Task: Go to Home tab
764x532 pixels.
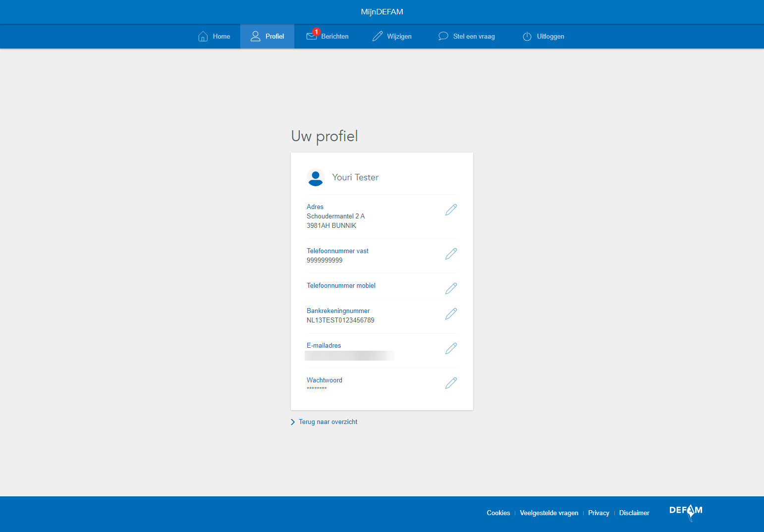Action: point(214,36)
